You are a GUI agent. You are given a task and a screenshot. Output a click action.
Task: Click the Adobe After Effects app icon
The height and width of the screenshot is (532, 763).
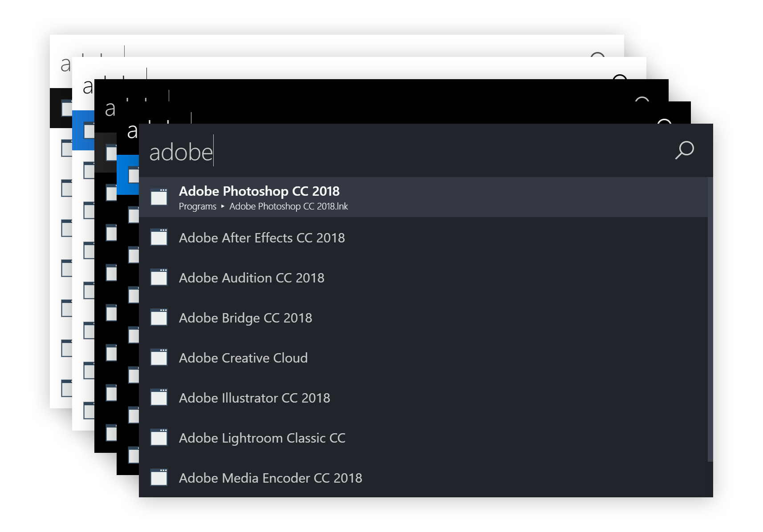tap(159, 237)
